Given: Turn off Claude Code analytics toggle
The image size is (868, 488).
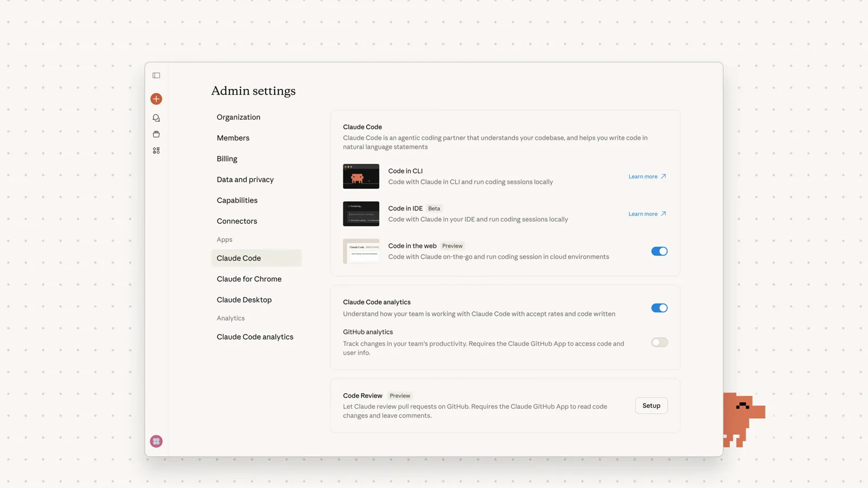Looking at the screenshot, I should pos(659,308).
